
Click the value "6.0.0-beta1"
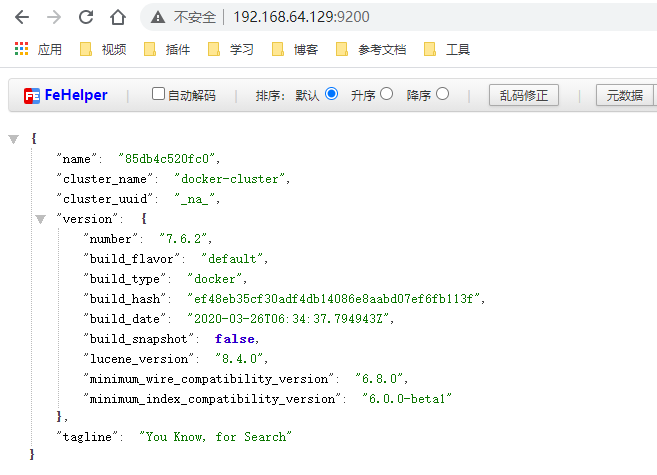407,399
